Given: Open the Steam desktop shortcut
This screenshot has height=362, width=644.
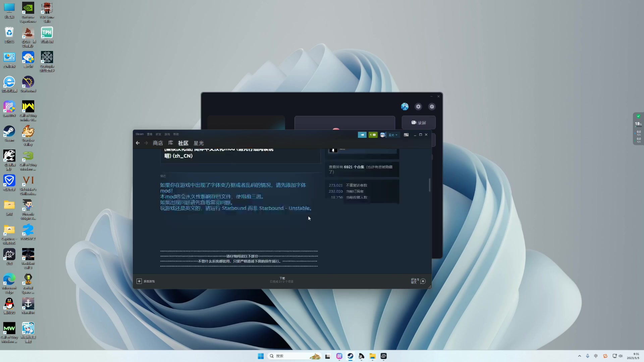Looking at the screenshot, I should [x=9, y=133].
